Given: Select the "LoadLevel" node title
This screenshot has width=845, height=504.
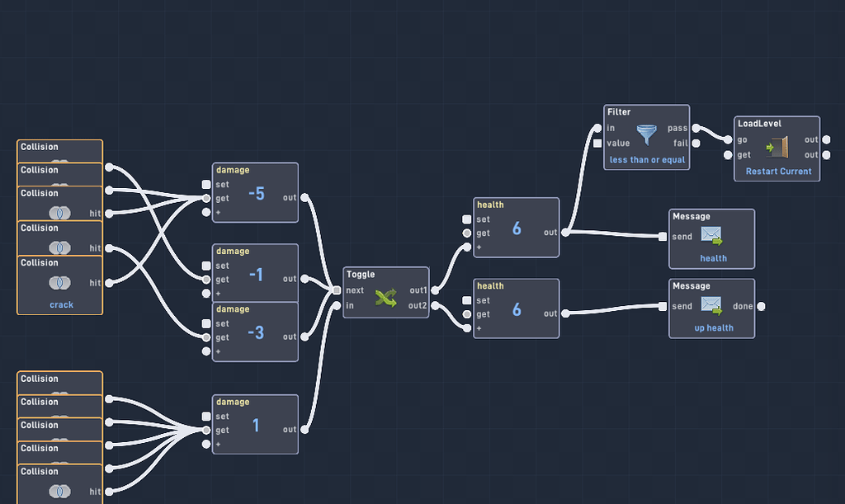Looking at the screenshot, I should [x=759, y=123].
